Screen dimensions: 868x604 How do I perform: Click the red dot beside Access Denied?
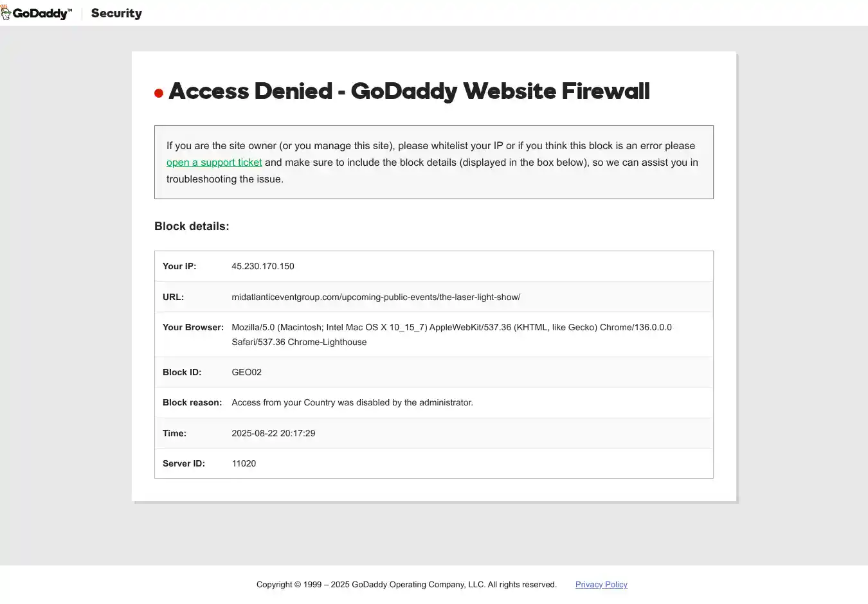click(x=159, y=93)
